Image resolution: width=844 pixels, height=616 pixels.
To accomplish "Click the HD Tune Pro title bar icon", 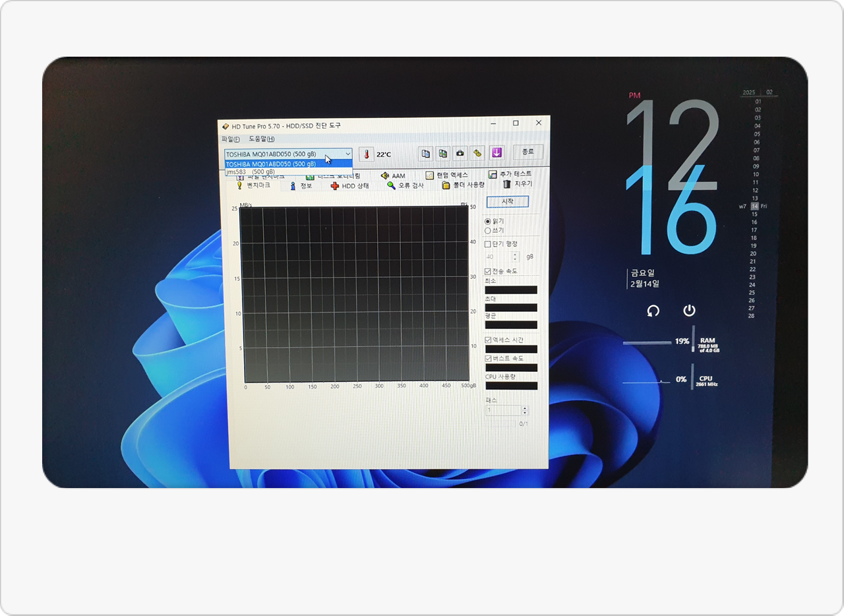I will (x=226, y=125).
